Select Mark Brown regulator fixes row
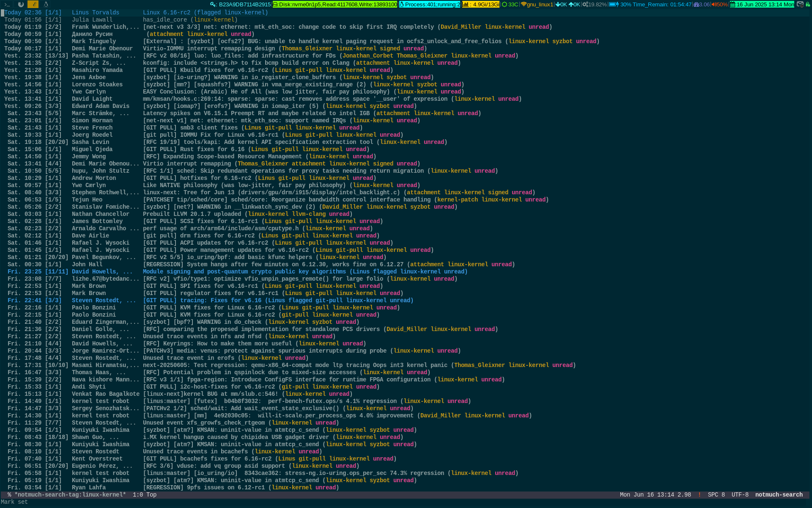 tap(406, 293)
